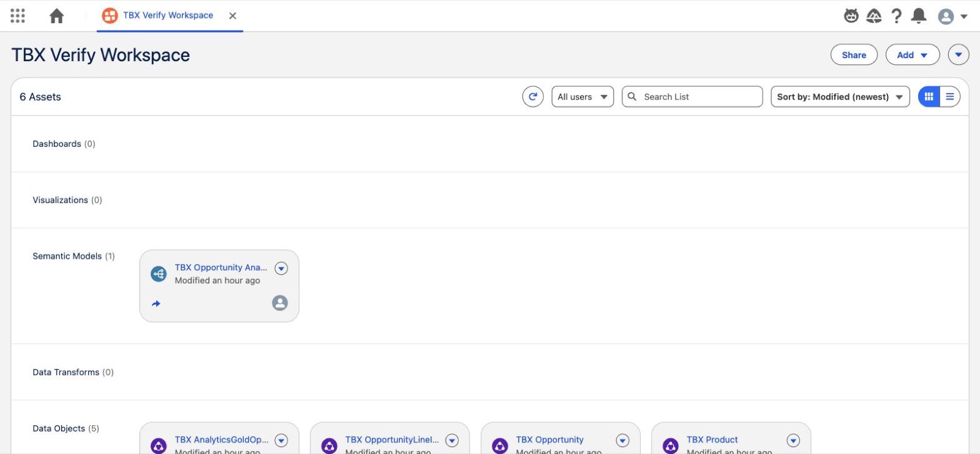The image size is (980, 454).
Task: Click the TBX Verify Workspace tab icon
Action: (110, 16)
